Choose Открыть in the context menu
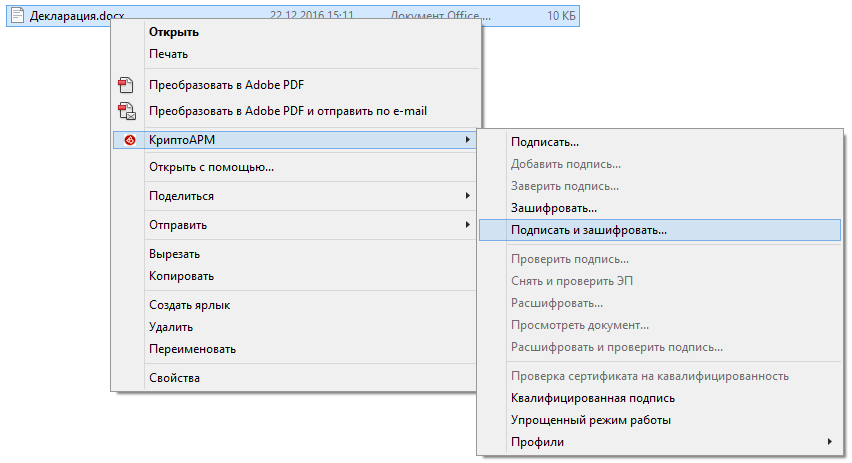 (174, 32)
